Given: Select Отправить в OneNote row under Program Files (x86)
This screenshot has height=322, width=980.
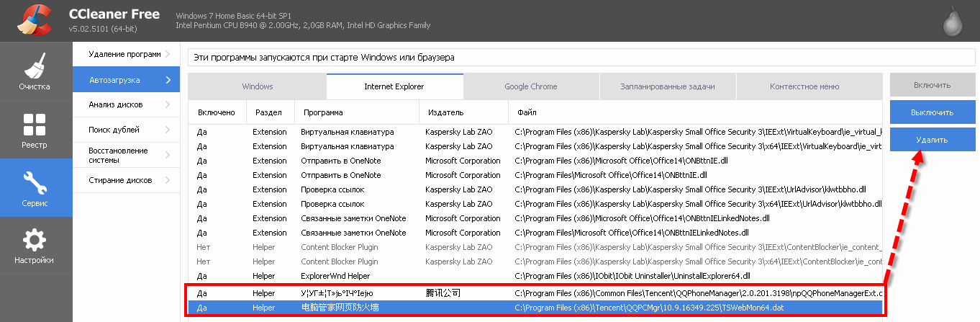Looking at the screenshot, I should point(535,161).
